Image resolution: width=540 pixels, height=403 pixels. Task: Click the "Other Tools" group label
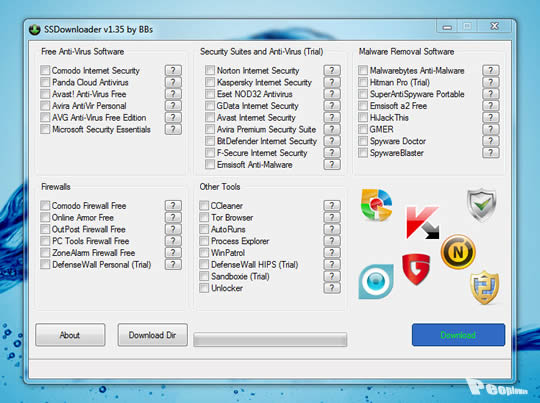(220, 187)
